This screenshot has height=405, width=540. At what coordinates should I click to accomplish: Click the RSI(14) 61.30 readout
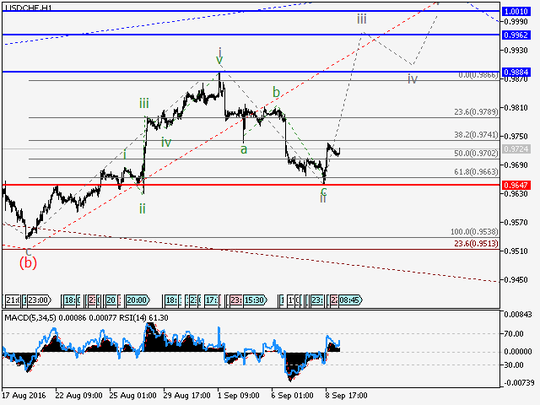144,318
